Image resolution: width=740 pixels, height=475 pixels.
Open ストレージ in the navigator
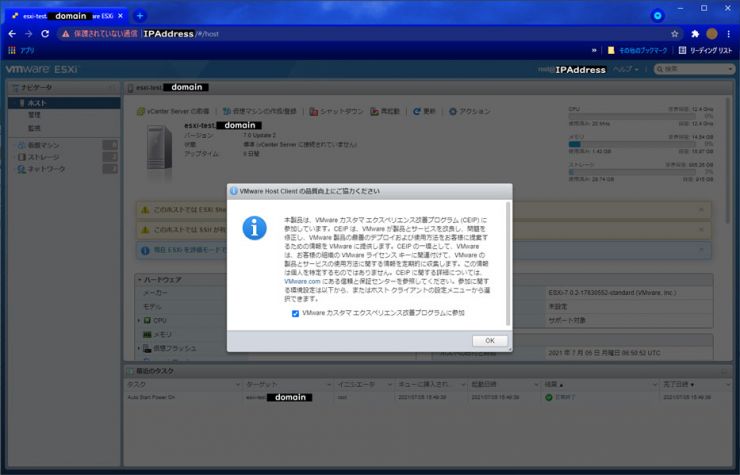tap(43, 157)
